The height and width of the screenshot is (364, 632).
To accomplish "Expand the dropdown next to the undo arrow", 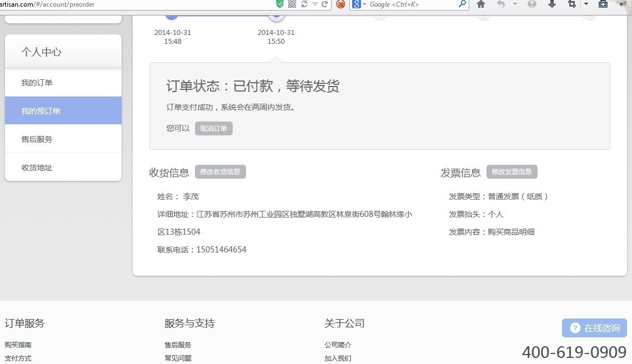I will click(x=515, y=4).
